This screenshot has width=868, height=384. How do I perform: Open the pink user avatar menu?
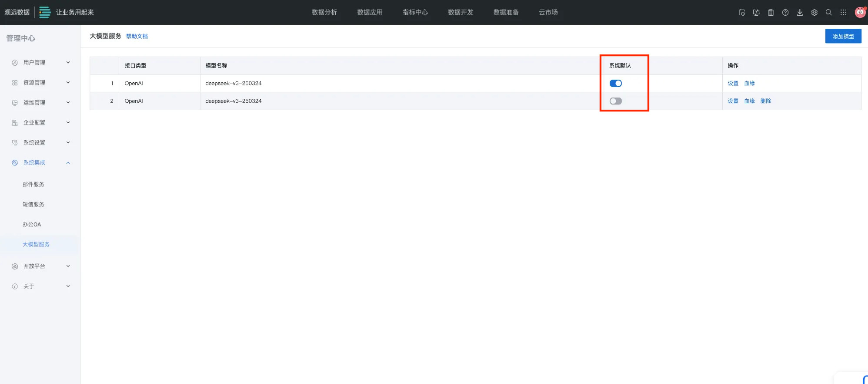pos(860,12)
